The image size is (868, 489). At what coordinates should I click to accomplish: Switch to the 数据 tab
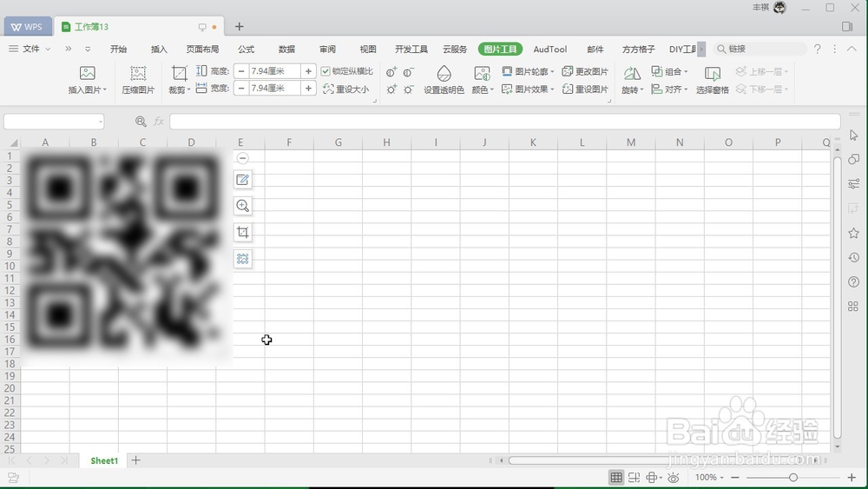(286, 50)
